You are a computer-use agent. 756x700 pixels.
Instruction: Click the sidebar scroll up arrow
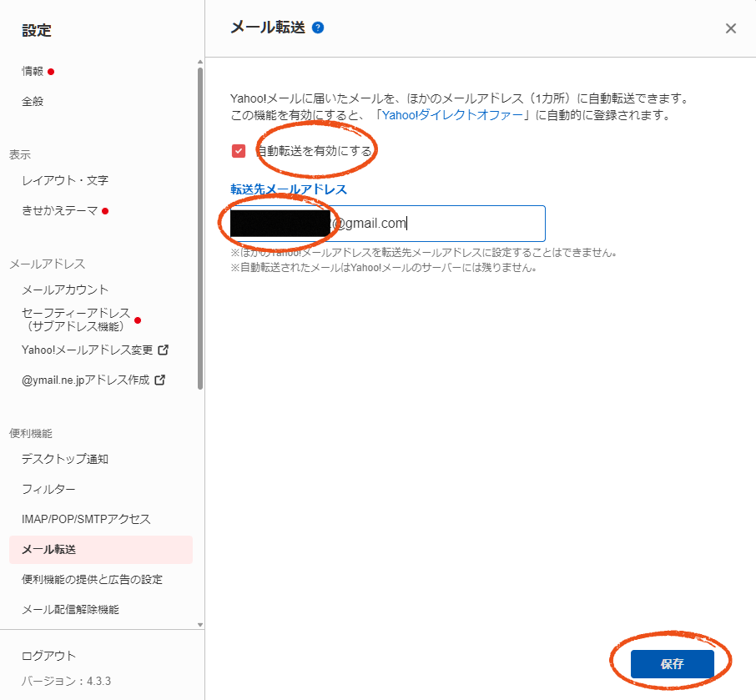point(200,62)
